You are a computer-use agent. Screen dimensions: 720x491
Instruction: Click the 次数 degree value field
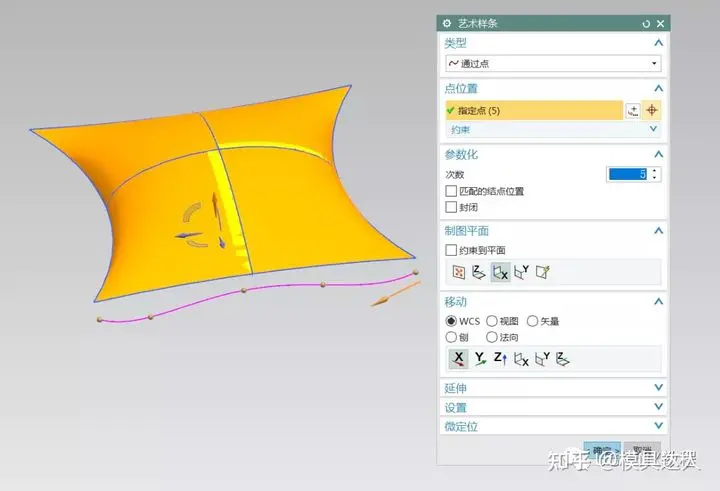627,174
